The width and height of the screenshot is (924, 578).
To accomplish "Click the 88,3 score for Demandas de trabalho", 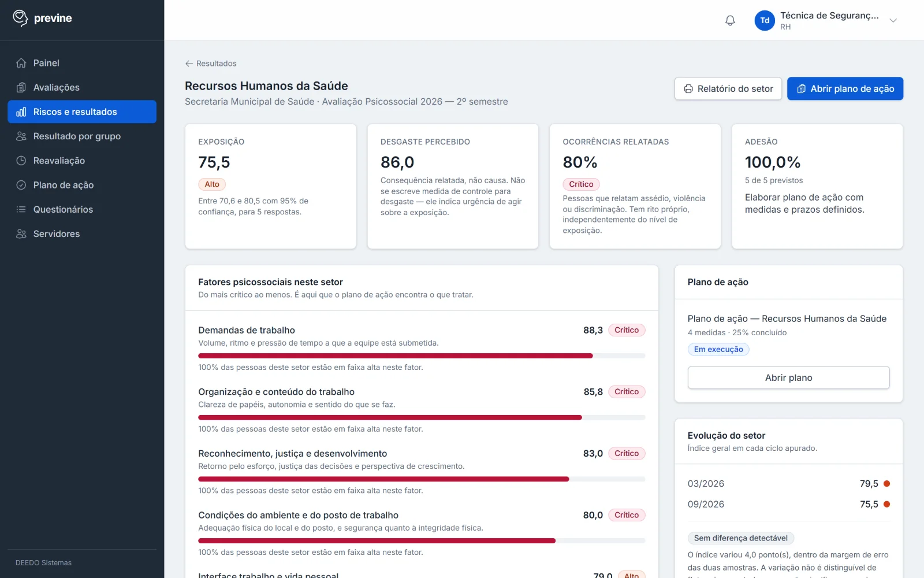I will point(593,330).
